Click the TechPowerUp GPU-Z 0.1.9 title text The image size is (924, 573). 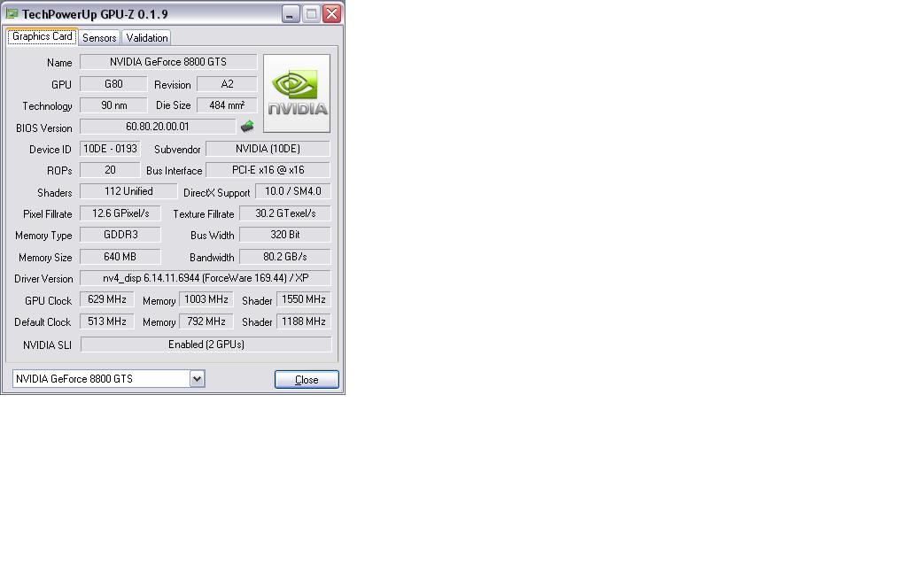click(95, 14)
